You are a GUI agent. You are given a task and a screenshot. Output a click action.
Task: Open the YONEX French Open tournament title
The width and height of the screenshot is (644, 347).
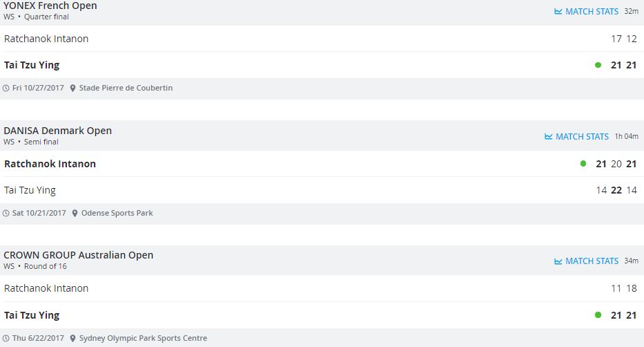pyautogui.click(x=50, y=6)
